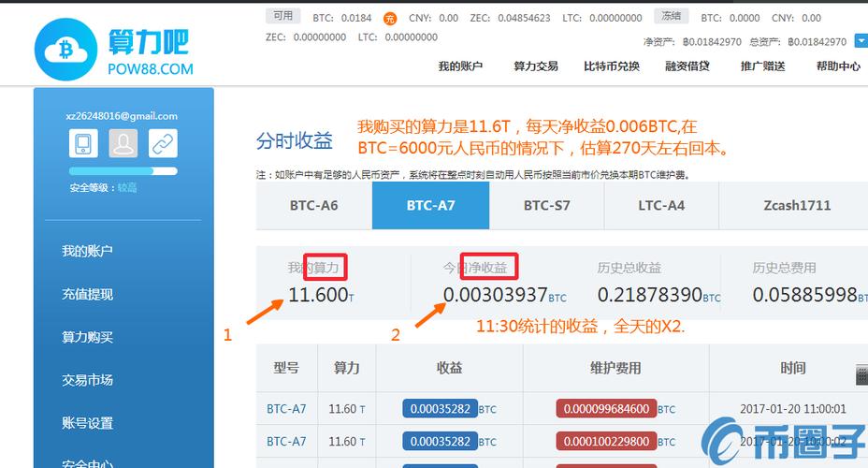Click the mobile phone verification icon
The image size is (868, 468).
(x=83, y=143)
